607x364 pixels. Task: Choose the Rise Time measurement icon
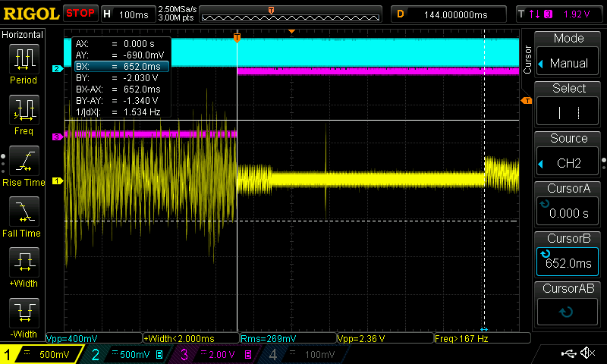point(24,161)
